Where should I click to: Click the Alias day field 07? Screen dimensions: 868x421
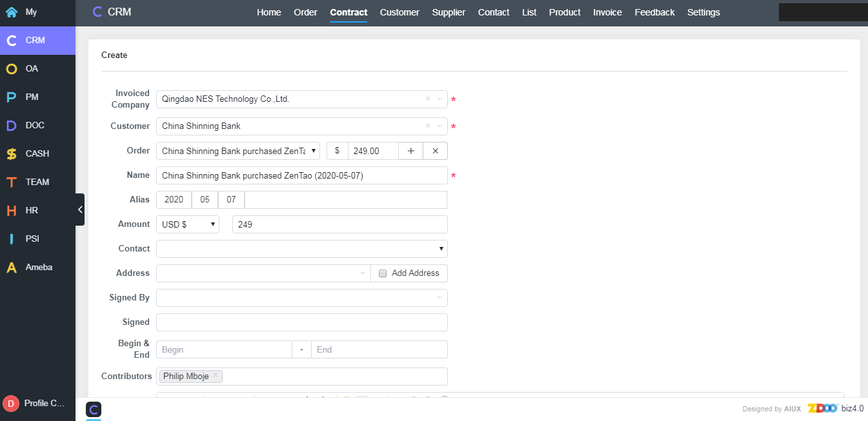(x=231, y=200)
